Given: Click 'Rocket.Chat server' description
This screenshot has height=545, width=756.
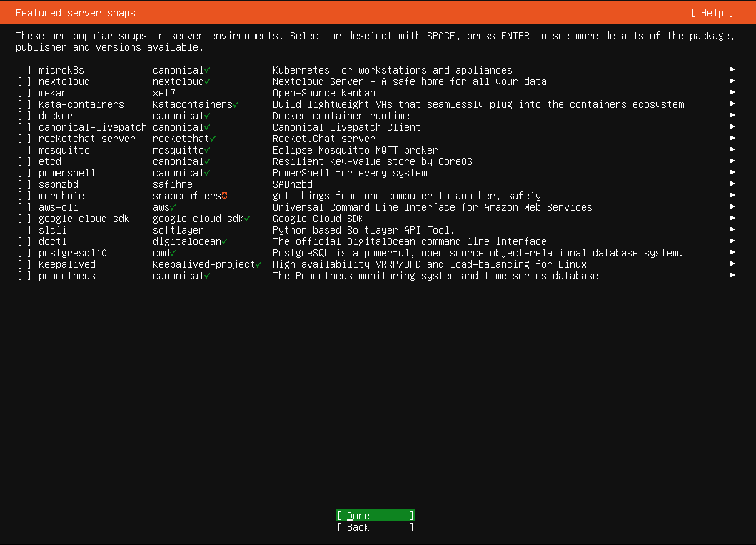Looking at the screenshot, I should pyautogui.click(x=324, y=139).
